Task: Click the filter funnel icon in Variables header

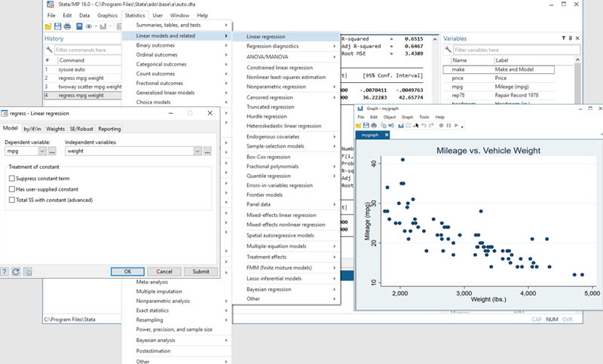Action: point(563,38)
